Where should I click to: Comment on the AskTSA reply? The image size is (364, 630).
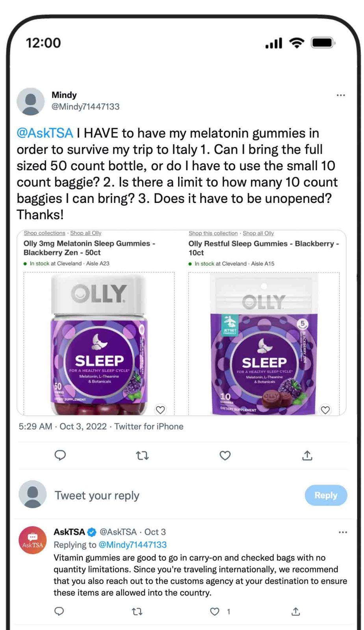pyautogui.click(x=59, y=611)
